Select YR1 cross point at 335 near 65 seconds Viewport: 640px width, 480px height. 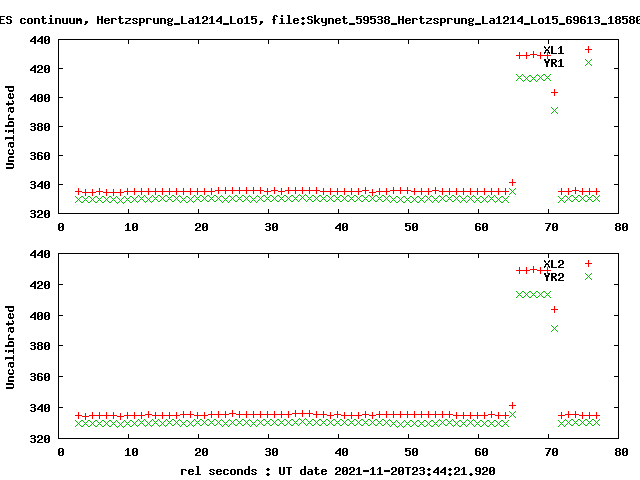(x=512, y=191)
